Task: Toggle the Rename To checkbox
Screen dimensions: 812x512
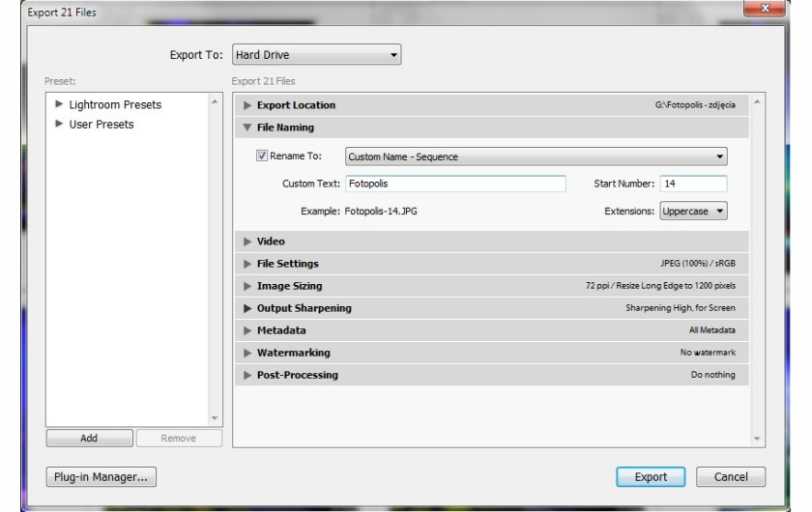Action: (x=262, y=156)
